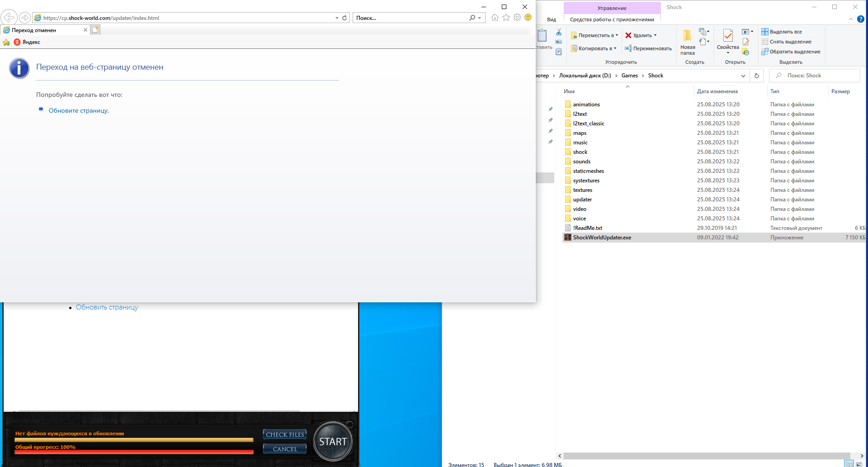
Task: Open the Internet Explorer Home page icon
Action: pos(495,18)
